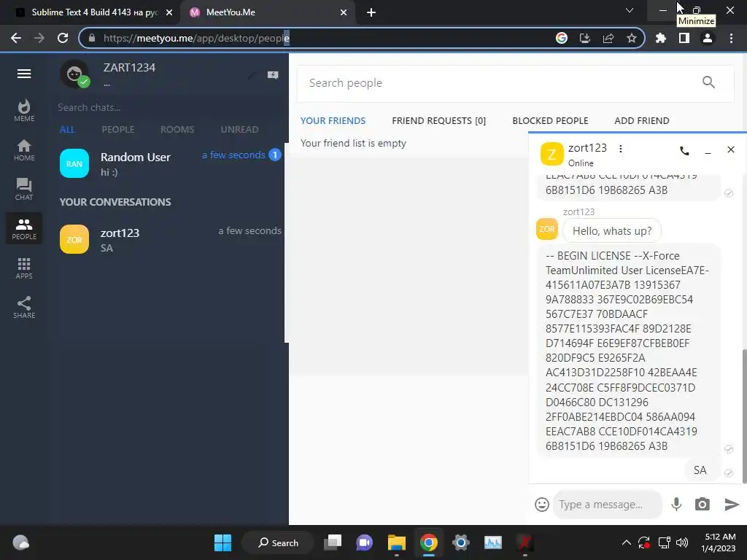The width and height of the screenshot is (747, 560).
Task: Open the APPS grid
Action: (24, 268)
